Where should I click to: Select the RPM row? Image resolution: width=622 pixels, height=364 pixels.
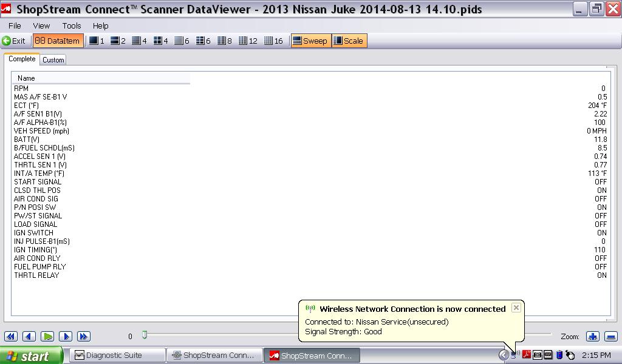[x=310, y=89]
